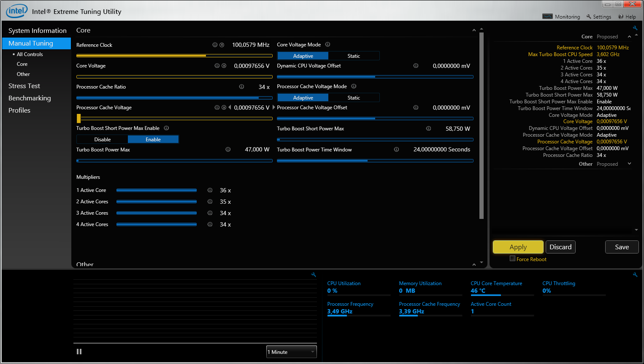Go to Stress Test page

tap(24, 86)
